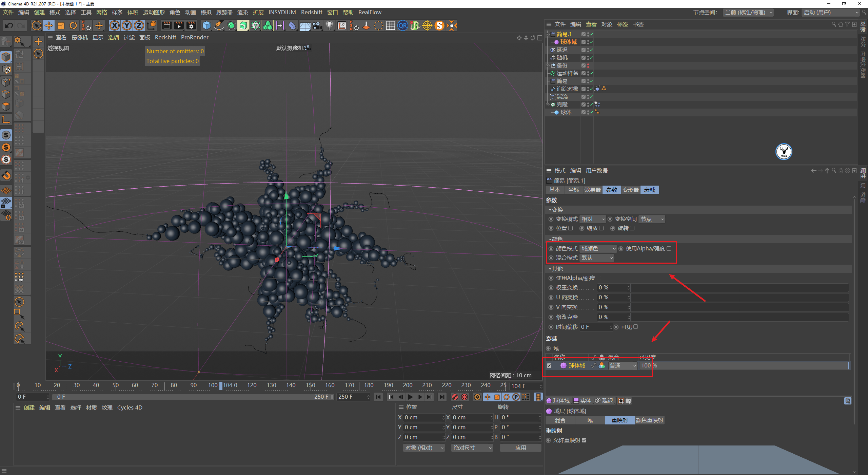The width and height of the screenshot is (868, 475).
Task: Click the 重映射 button for the field layer
Action: tap(619, 420)
